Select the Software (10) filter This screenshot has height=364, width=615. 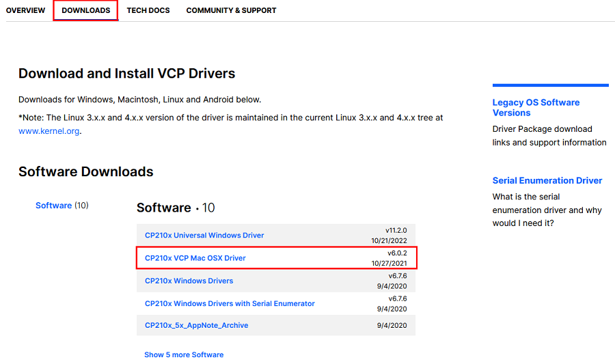pos(54,206)
